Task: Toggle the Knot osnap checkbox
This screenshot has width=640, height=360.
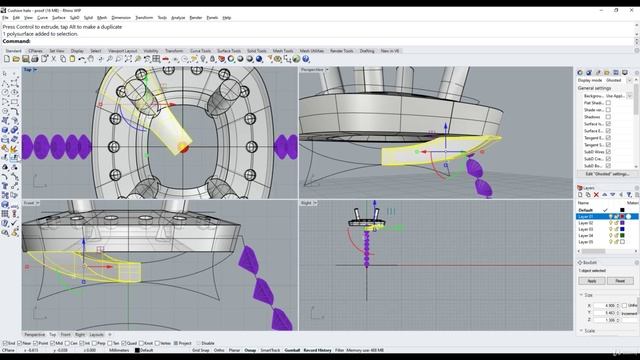Action: (141, 343)
